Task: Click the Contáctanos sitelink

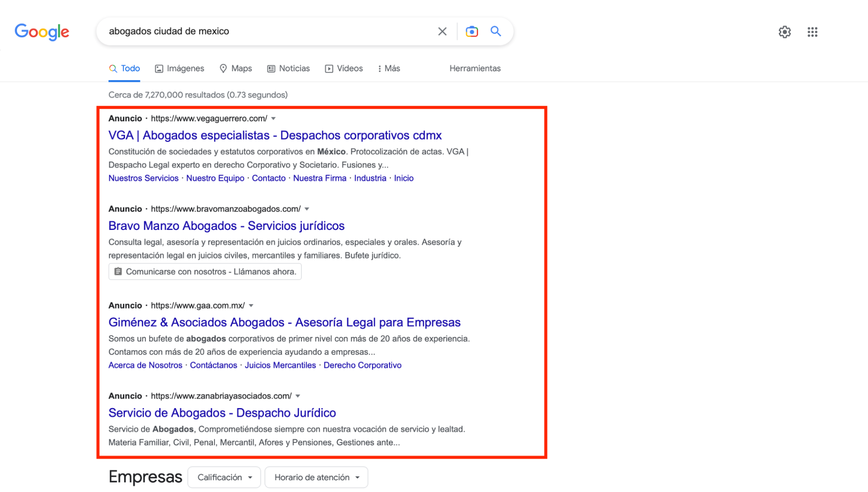Action: point(213,365)
